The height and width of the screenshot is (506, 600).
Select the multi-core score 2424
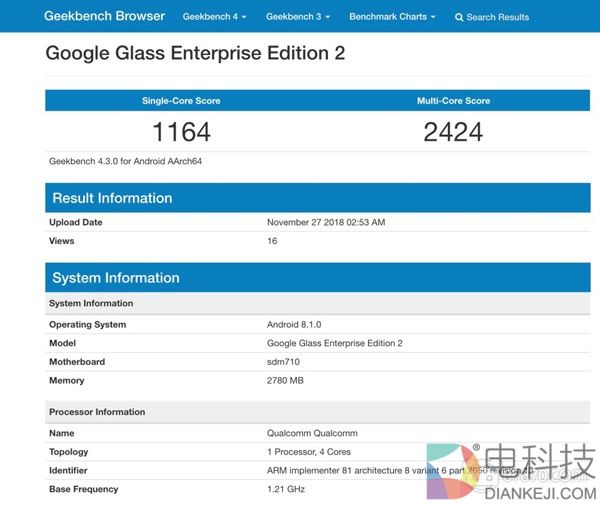453,131
